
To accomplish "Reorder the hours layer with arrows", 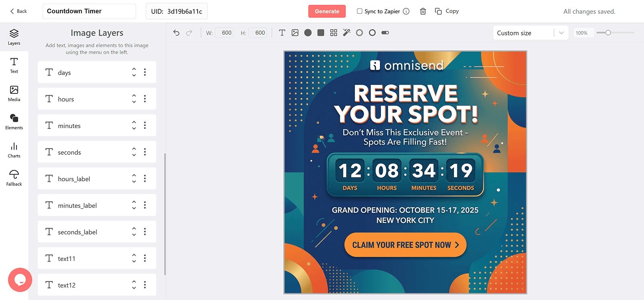I will click(134, 99).
